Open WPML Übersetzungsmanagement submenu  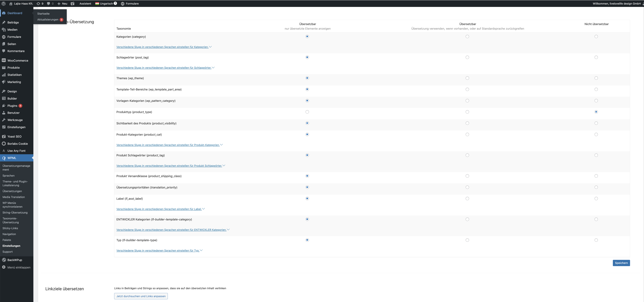(x=16, y=168)
